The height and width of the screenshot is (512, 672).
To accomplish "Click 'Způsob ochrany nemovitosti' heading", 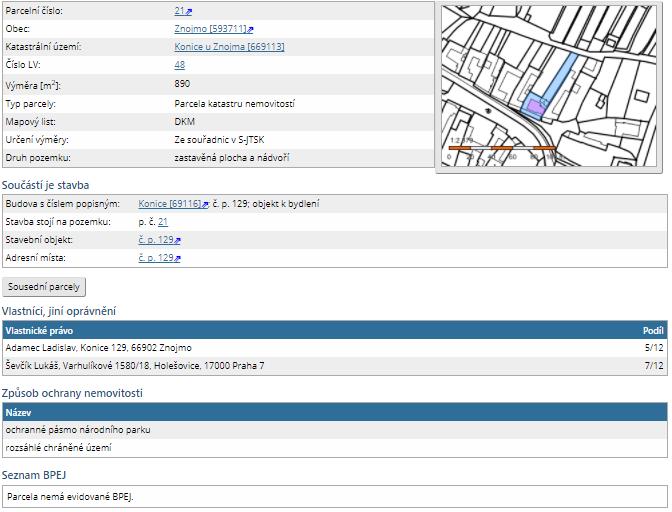I will [72, 393].
